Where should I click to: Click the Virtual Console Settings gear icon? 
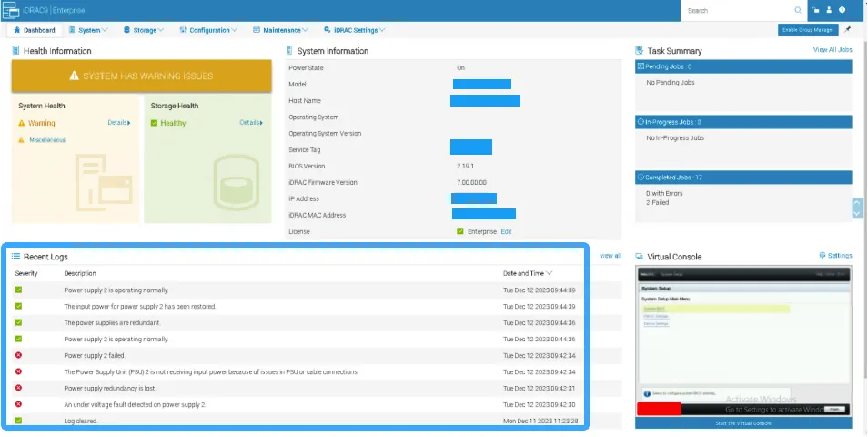click(823, 256)
